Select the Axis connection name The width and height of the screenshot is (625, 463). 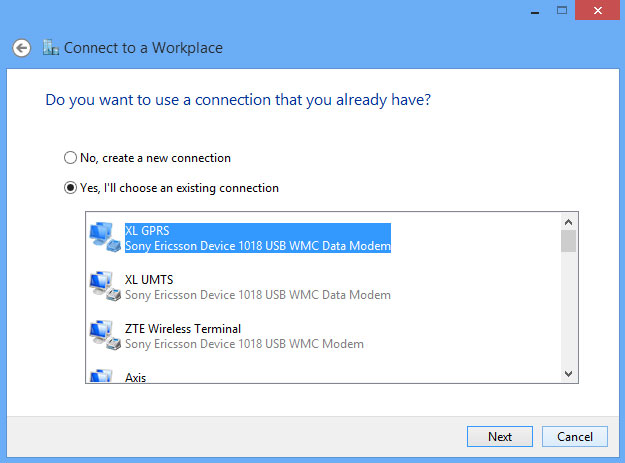click(x=136, y=377)
